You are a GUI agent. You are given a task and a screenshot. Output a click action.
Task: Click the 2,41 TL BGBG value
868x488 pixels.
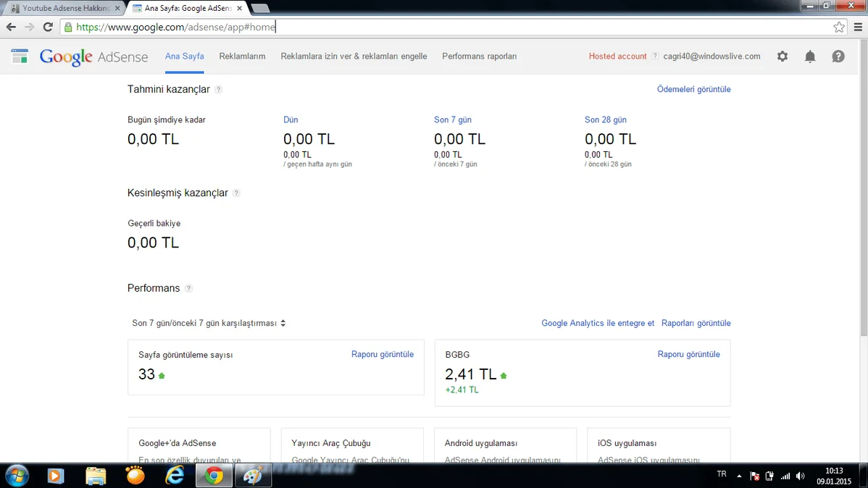point(470,374)
